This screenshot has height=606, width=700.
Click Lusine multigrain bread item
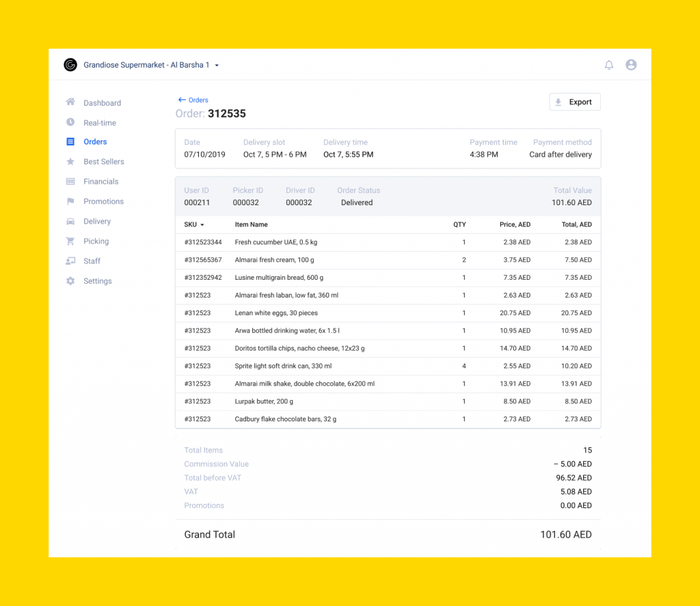(279, 278)
